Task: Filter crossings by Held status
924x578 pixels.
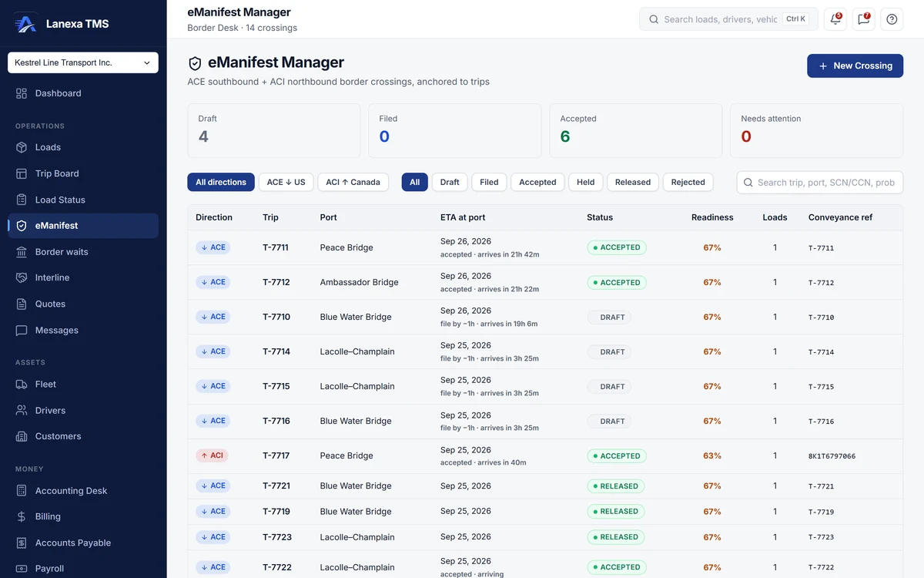Action: click(586, 182)
